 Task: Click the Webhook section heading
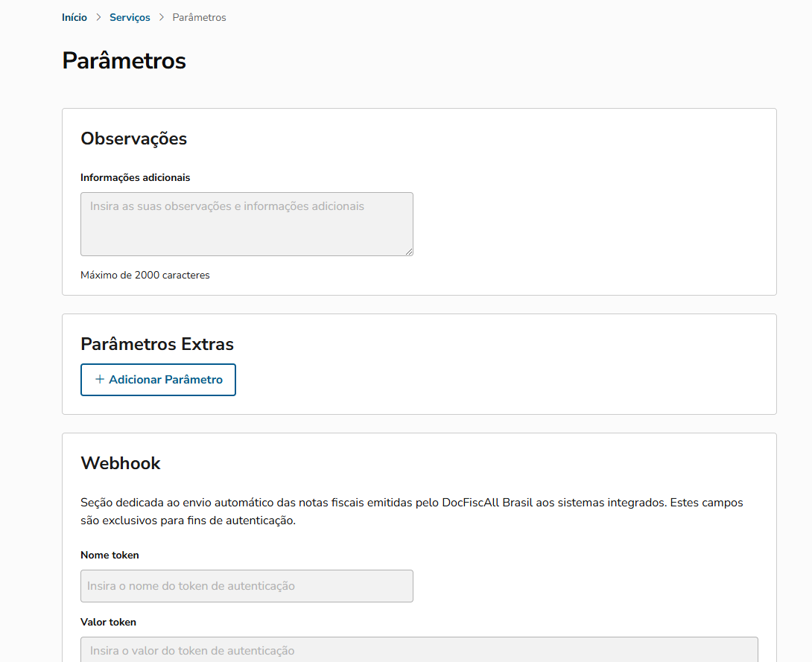coord(121,463)
